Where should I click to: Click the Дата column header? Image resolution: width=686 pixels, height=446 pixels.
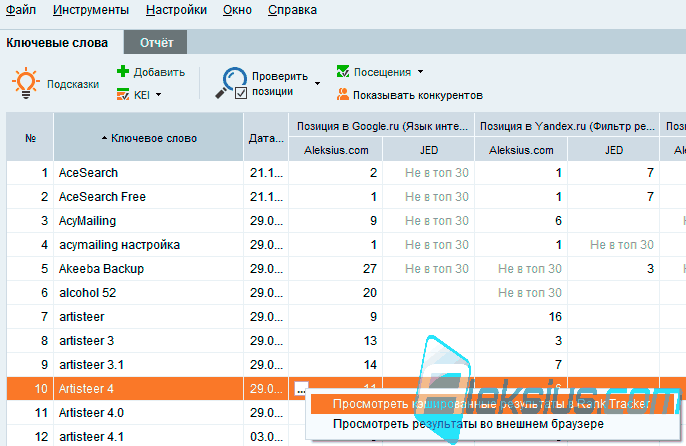coord(266,138)
